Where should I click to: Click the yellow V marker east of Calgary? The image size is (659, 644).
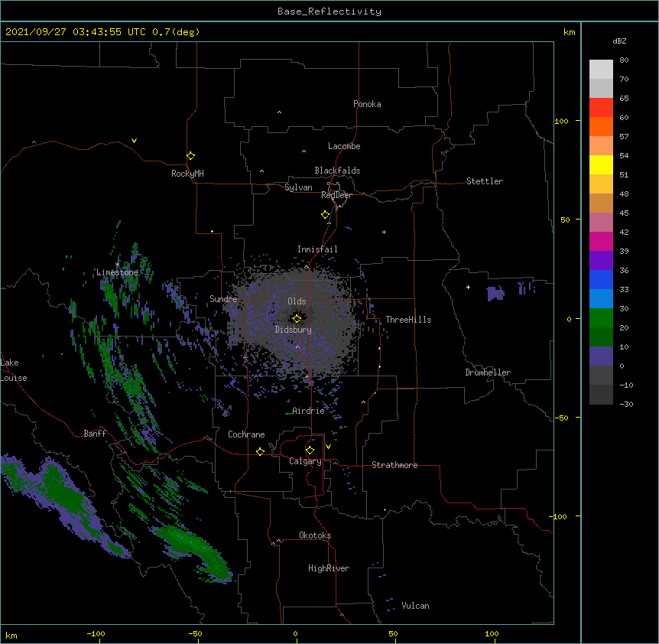(328, 447)
